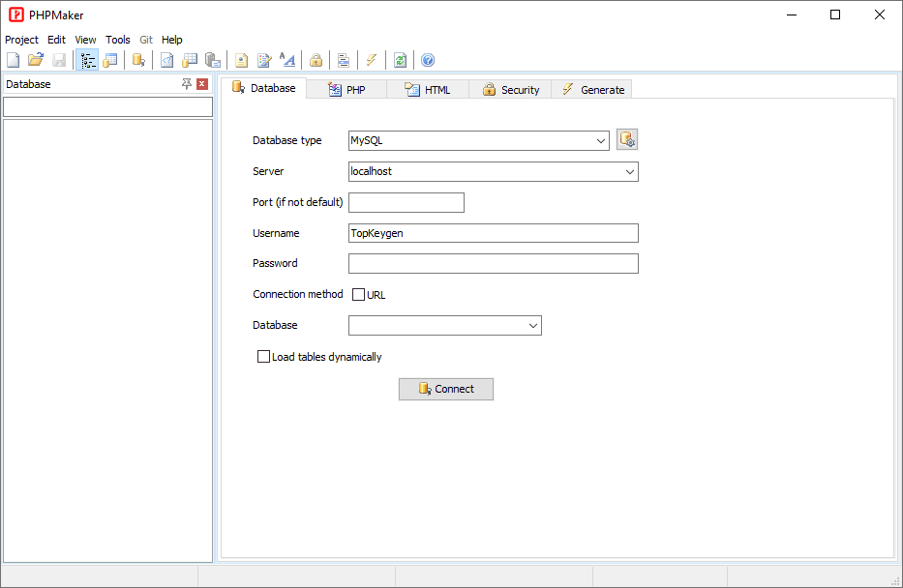Maximize the PHPMaker window

pos(835,15)
